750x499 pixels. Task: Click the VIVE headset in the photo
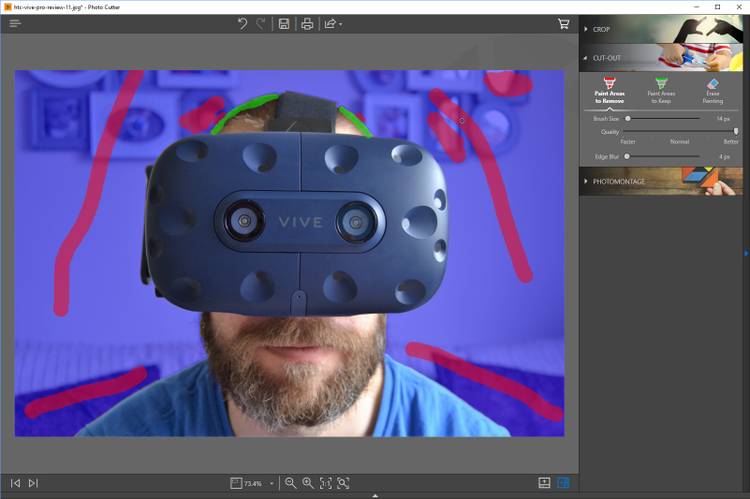click(x=297, y=222)
